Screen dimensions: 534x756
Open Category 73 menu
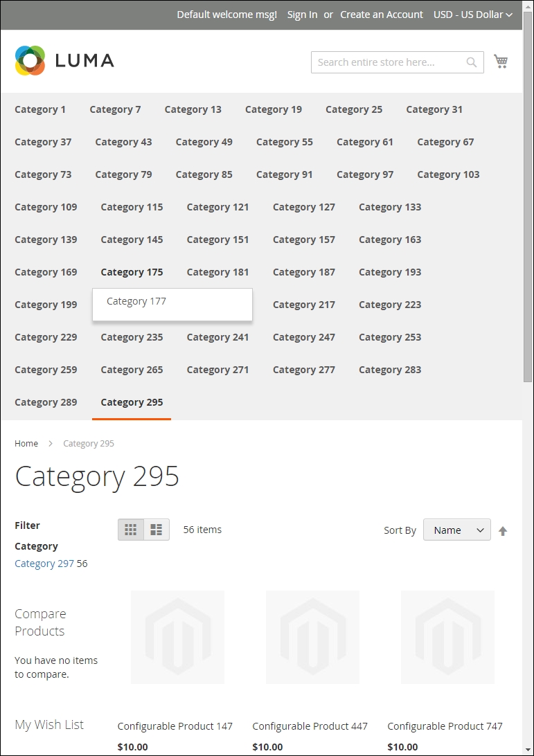[43, 174]
